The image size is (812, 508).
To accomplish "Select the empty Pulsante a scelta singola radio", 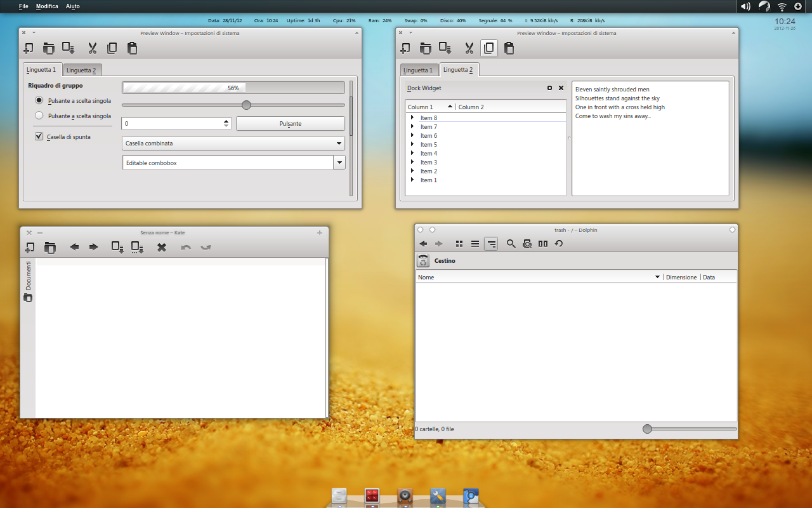I will pos(39,116).
